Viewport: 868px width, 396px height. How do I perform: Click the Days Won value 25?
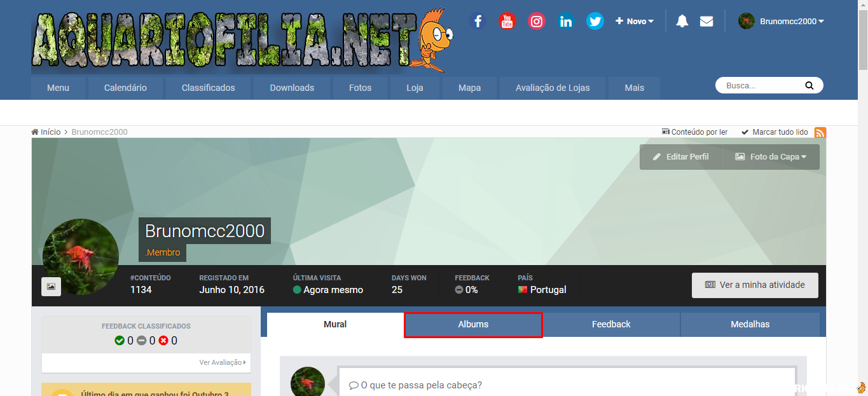(x=397, y=290)
